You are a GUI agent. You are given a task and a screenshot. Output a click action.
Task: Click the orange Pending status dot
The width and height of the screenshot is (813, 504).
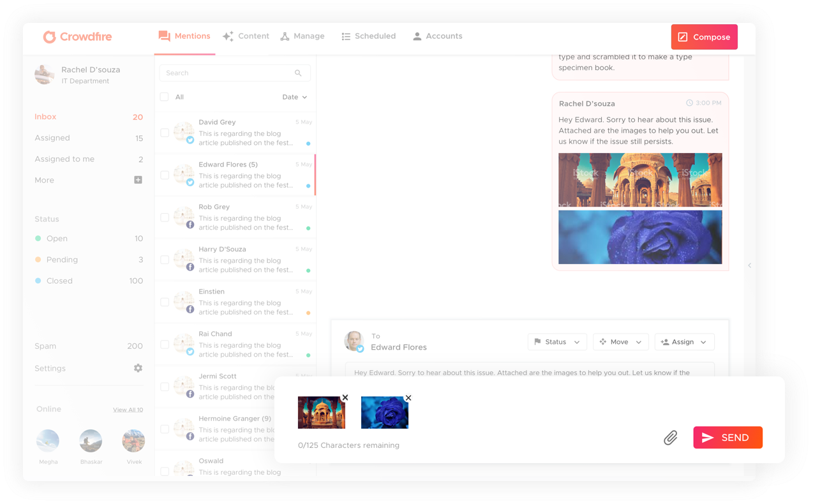[x=38, y=260]
